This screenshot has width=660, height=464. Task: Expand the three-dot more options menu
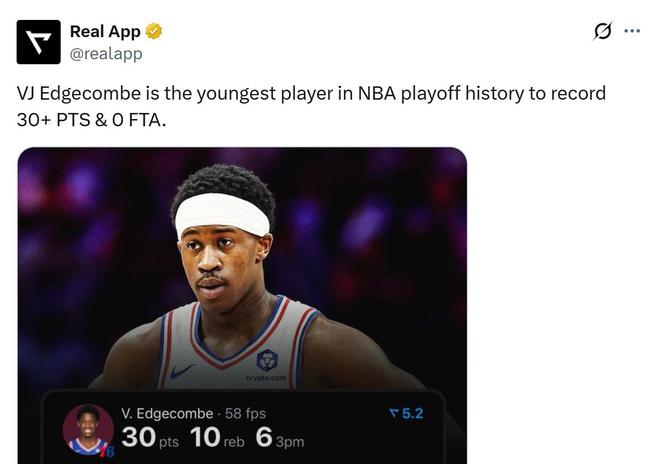coord(632,31)
